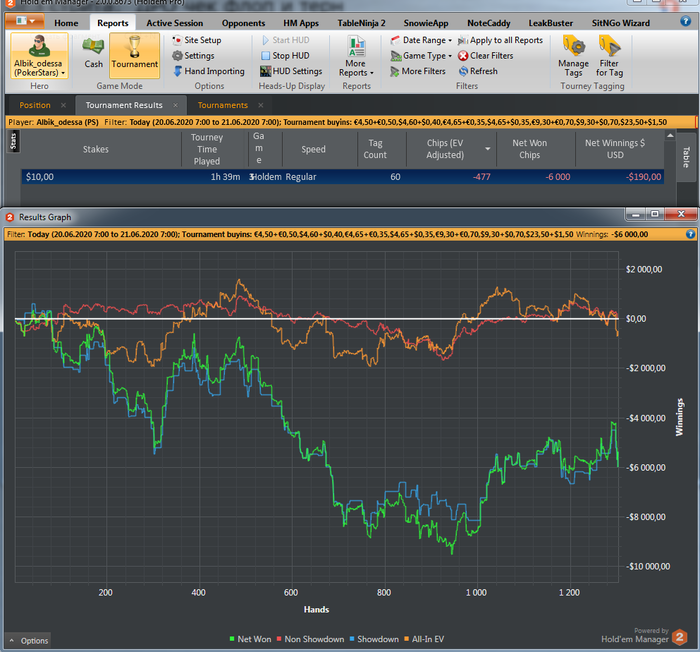
Task: Sort by Tag Count column header
Action: 375,149
